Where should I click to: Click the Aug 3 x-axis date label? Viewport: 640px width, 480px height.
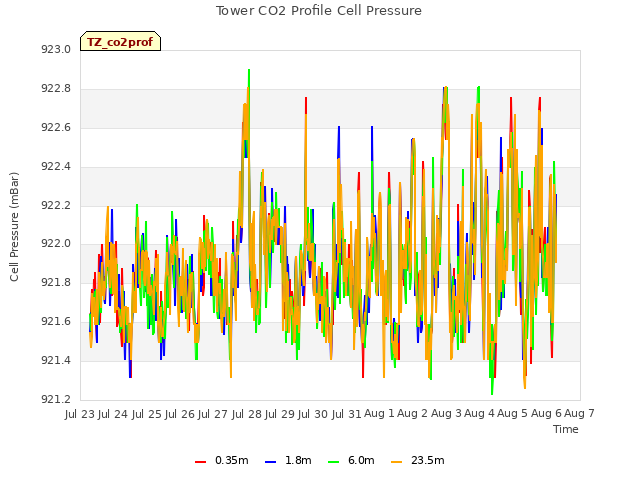tap(446, 414)
